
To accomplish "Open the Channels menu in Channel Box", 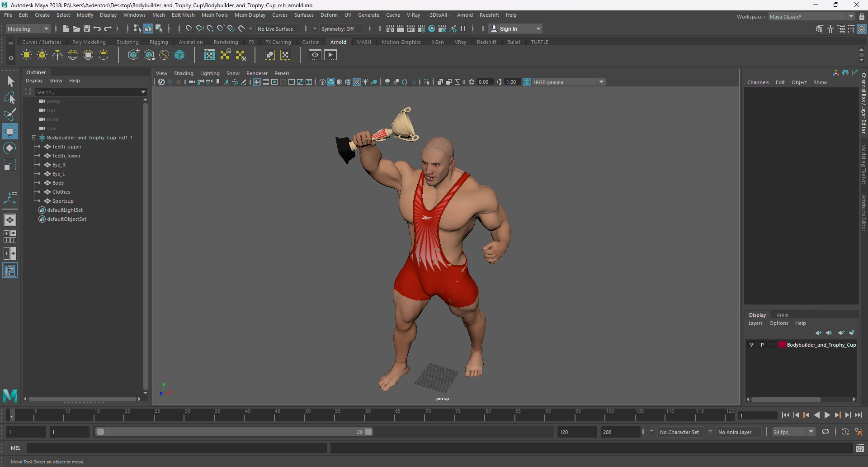I will [758, 82].
